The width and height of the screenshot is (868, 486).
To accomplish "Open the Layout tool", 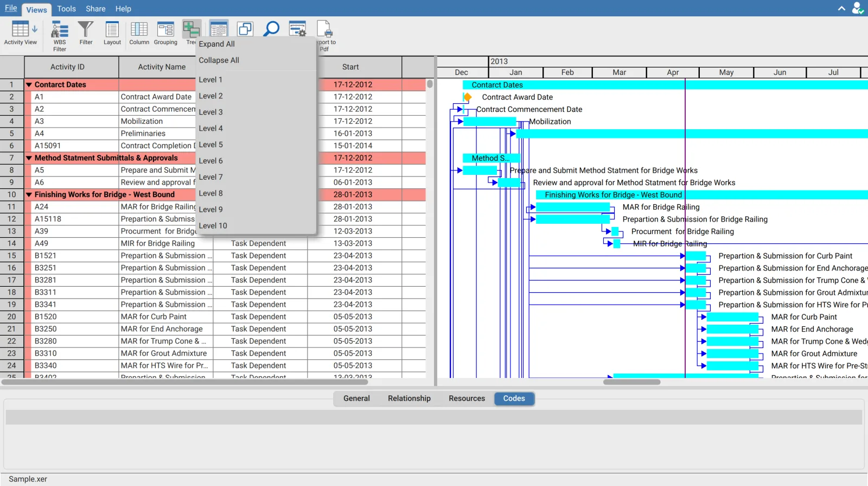I will point(112,33).
